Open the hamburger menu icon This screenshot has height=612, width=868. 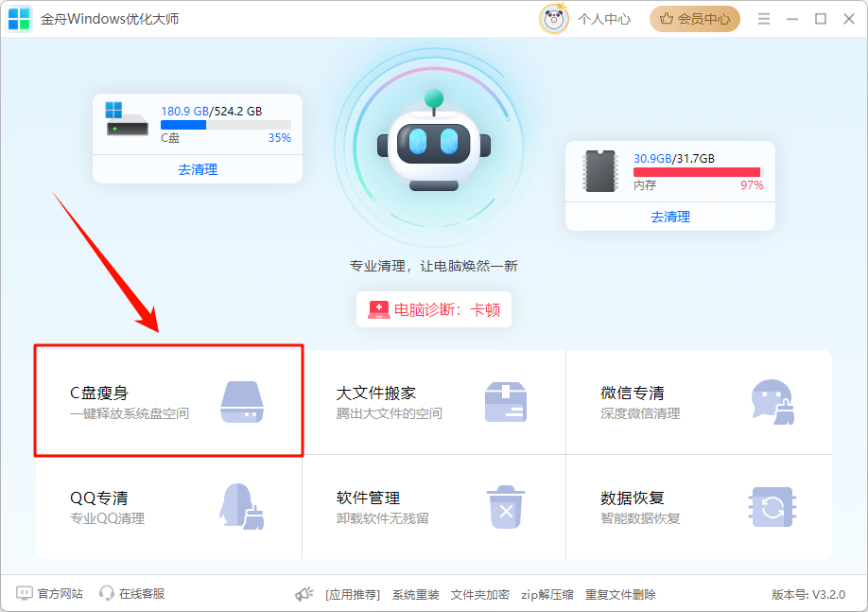point(764,19)
